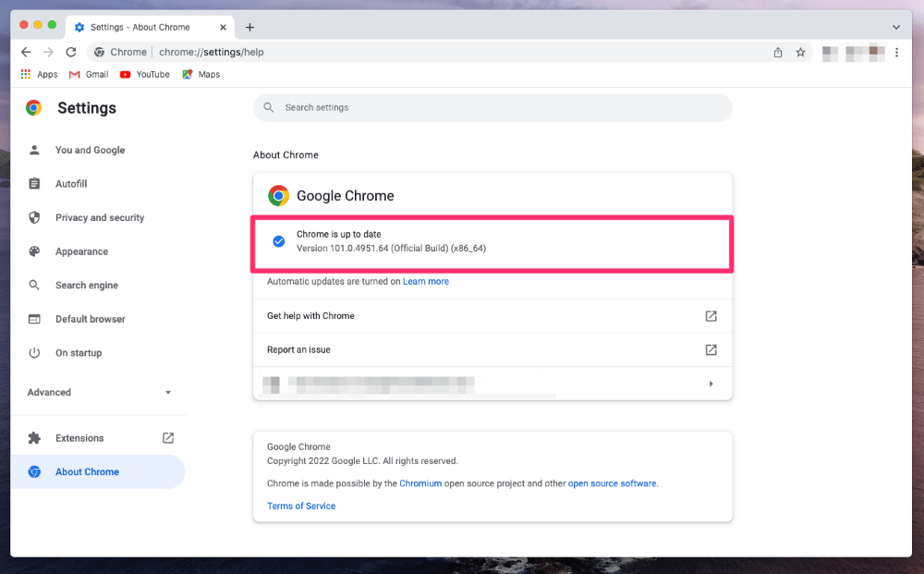Open the Chrome three-dot menu
This screenshot has width=924, height=574.
[897, 53]
